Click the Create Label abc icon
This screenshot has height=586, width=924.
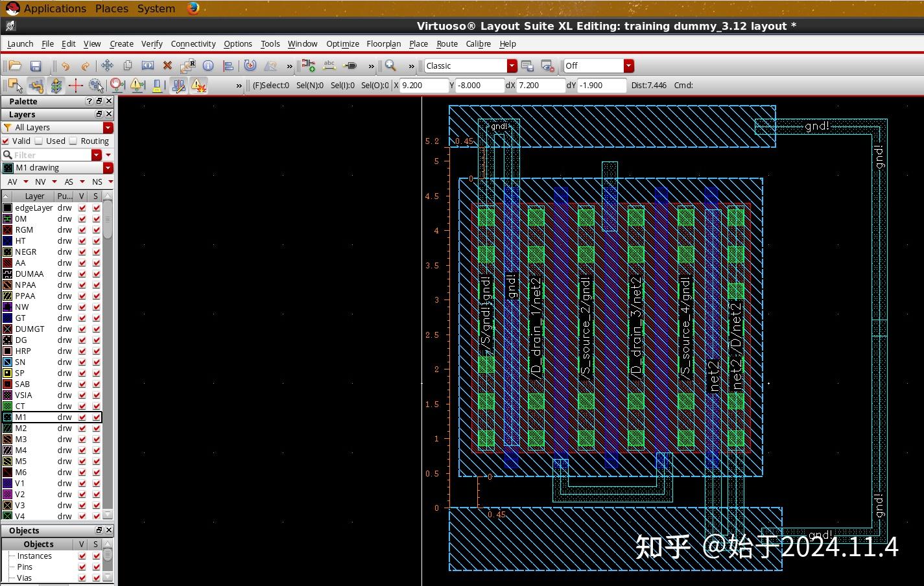[329, 65]
